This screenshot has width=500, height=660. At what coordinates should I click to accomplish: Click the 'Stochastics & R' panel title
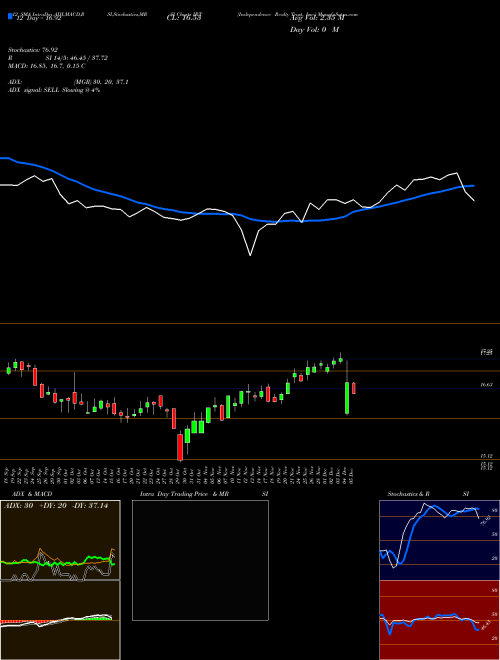click(x=408, y=494)
